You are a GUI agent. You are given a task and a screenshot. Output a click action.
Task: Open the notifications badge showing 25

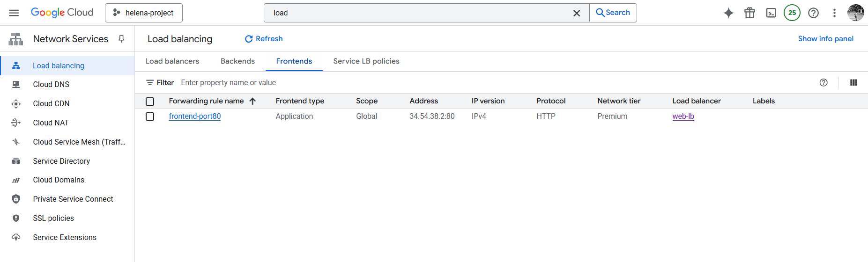point(792,13)
